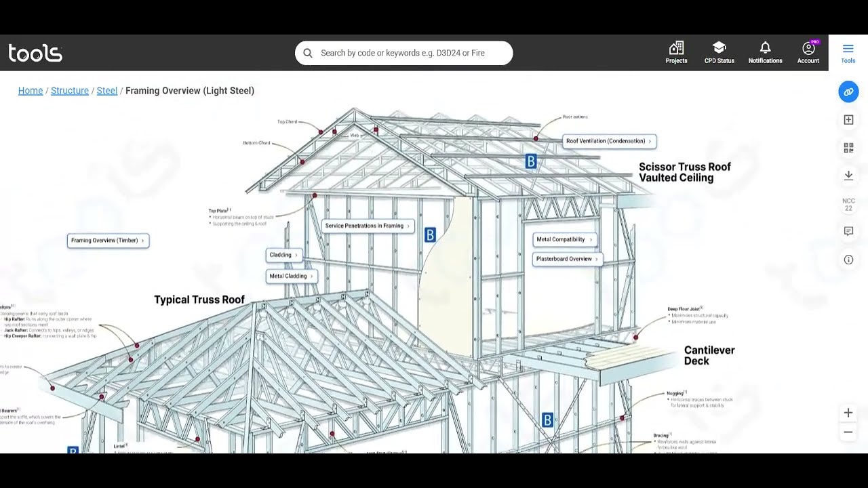Open the Account menu
The height and width of the screenshot is (488, 868).
(x=808, y=53)
